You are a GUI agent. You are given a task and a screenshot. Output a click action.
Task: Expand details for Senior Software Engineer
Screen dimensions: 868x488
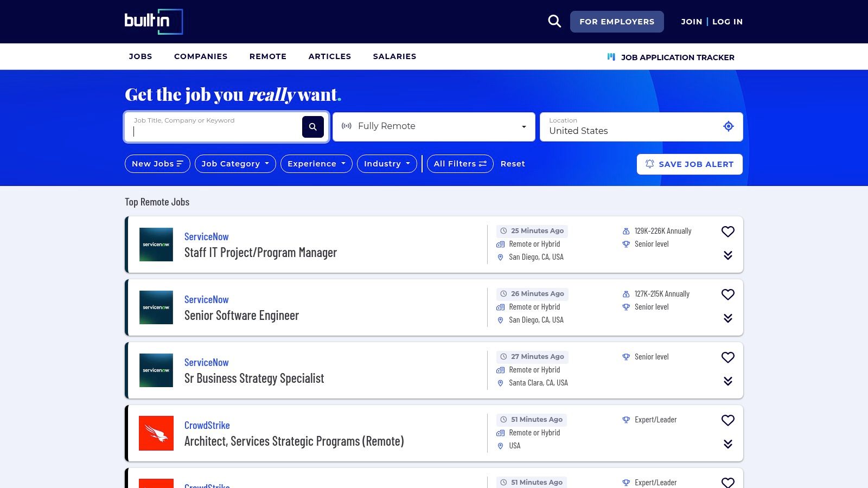point(728,318)
